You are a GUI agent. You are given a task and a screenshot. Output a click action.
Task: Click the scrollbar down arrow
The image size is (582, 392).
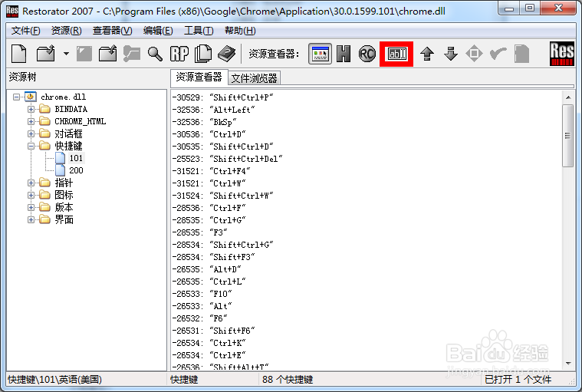pos(568,364)
